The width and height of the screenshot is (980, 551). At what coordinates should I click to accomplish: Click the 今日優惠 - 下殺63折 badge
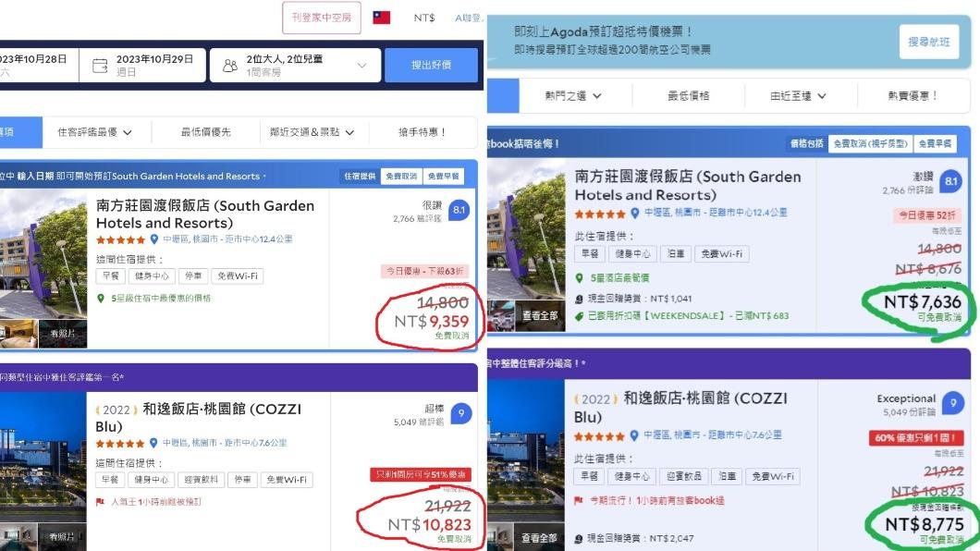pos(425,271)
